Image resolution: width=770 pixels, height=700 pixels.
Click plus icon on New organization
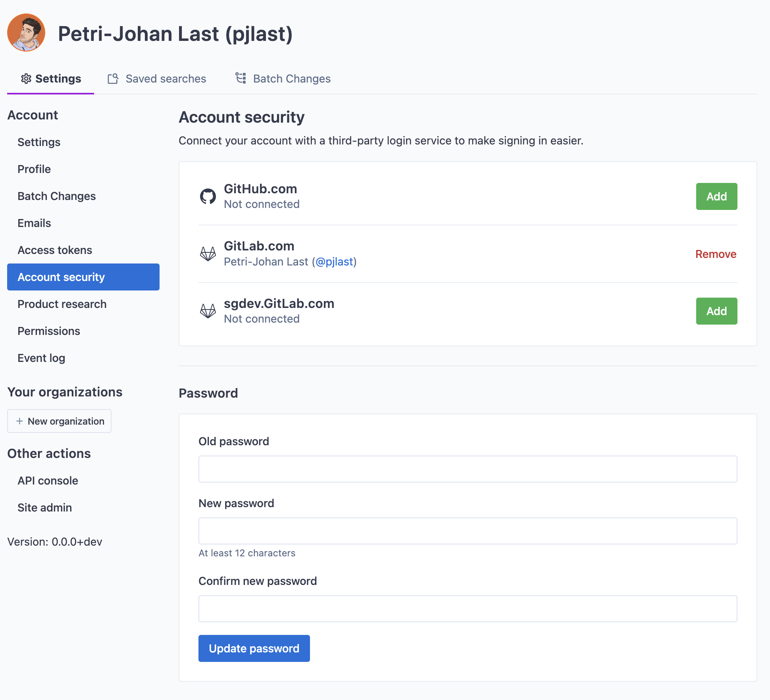(19, 421)
